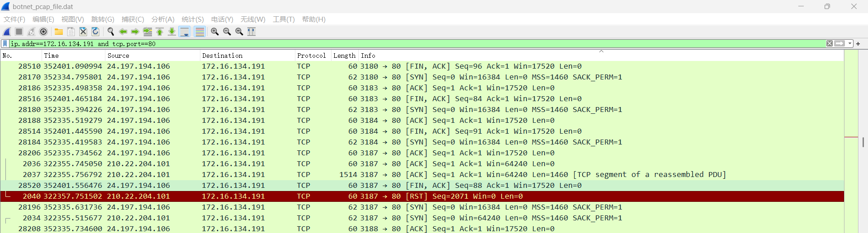Toggle packet list colorization
The height and width of the screenshot is (233, 868).
pos(199,32)
